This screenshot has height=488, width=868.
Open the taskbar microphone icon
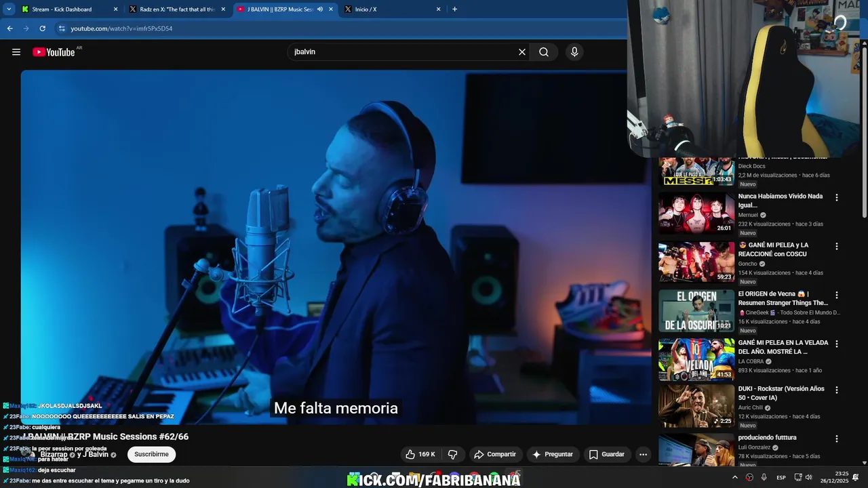pyautogui.click(x=764, y=477)
